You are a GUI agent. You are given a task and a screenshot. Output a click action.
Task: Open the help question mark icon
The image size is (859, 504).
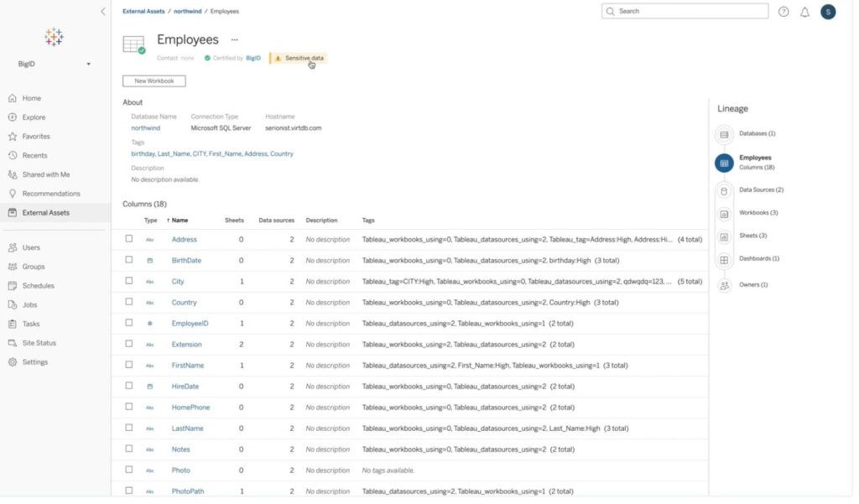[784, 12]
